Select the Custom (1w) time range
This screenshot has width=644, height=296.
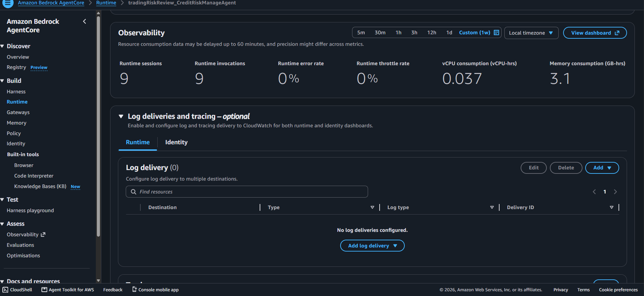[474, 33]
